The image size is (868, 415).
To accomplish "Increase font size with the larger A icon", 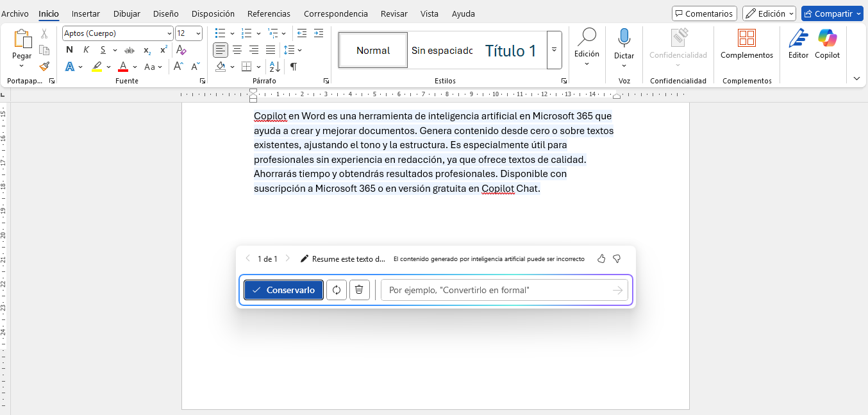I will point(179,66).
